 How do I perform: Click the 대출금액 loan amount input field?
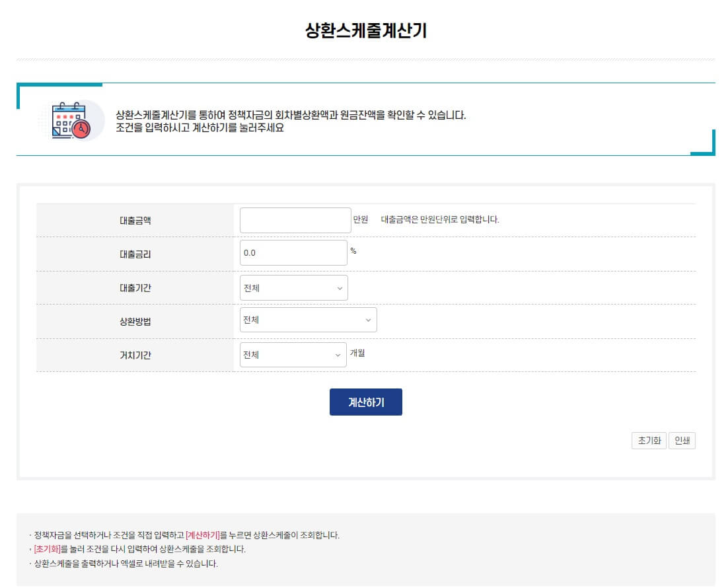(x=295, y=220)
